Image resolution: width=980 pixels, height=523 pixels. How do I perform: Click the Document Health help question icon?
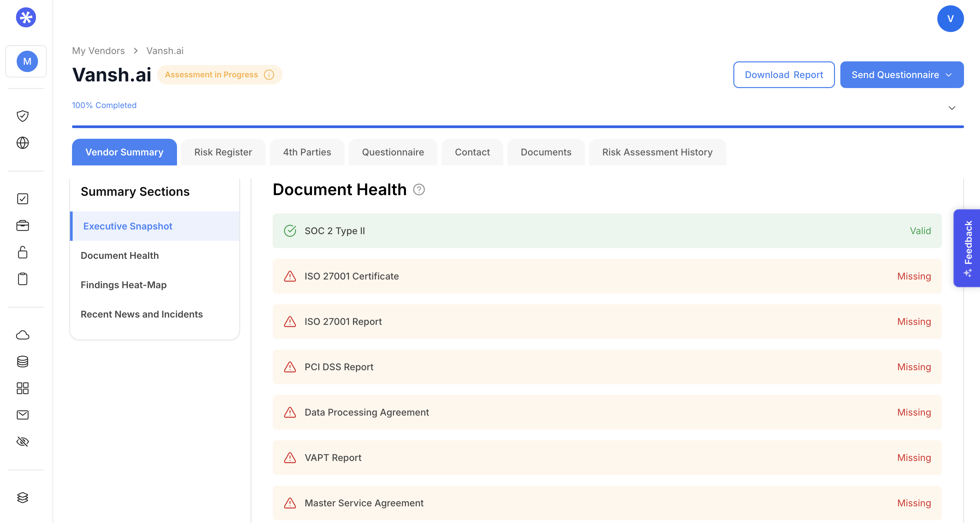(419, 189)
